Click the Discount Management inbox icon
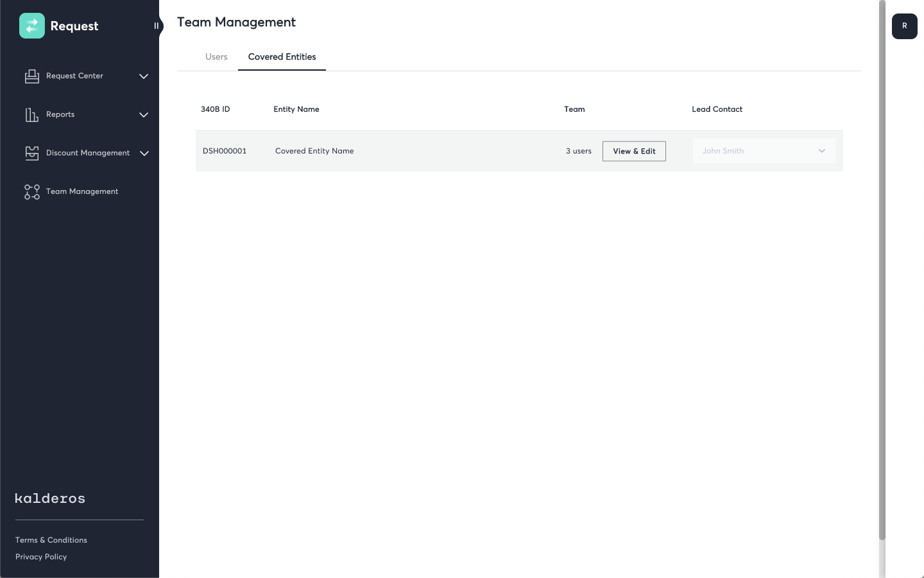The image size is (924, 578). tap(32, 153)
